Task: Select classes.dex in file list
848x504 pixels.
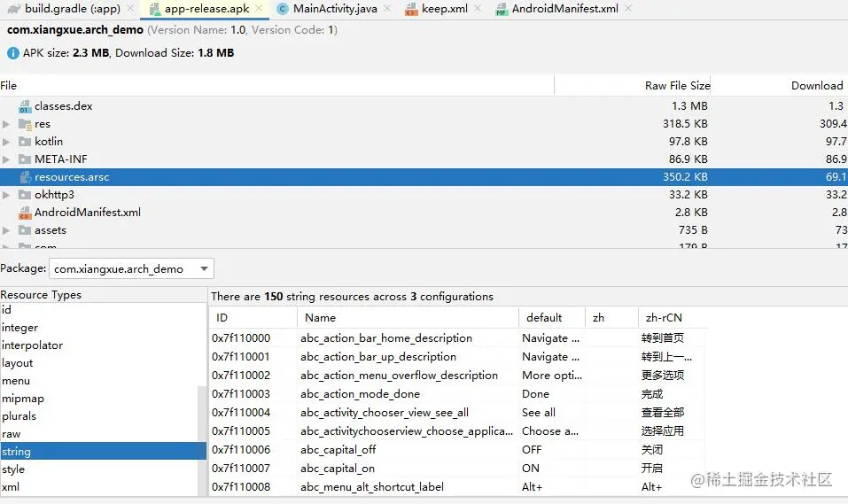Action: pyautogui.click(x=424, y=106)
